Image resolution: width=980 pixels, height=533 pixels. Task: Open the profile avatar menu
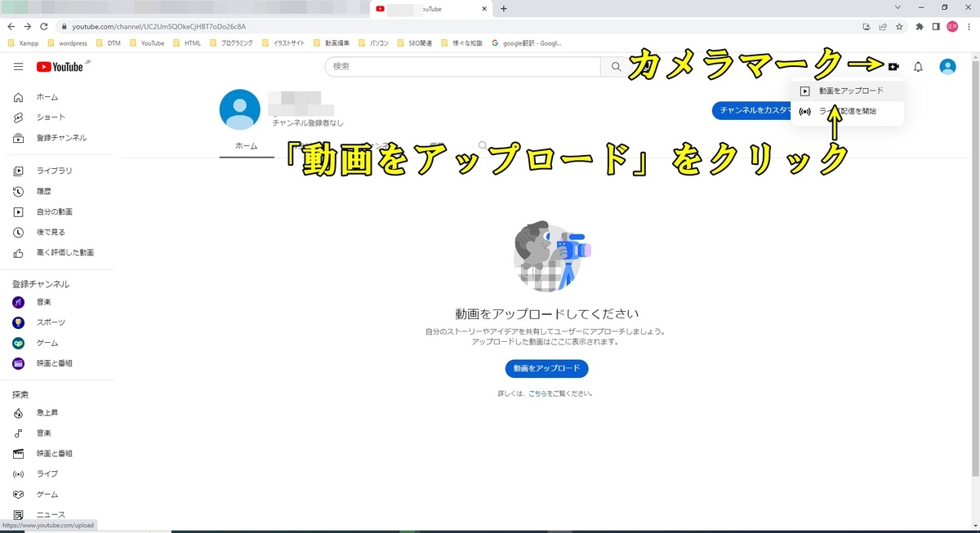coord(947,67)
